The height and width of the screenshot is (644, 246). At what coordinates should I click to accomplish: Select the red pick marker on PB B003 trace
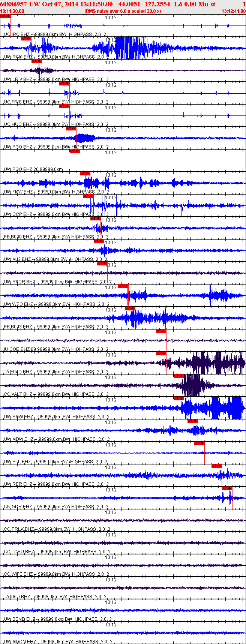(x=130, y=308)
